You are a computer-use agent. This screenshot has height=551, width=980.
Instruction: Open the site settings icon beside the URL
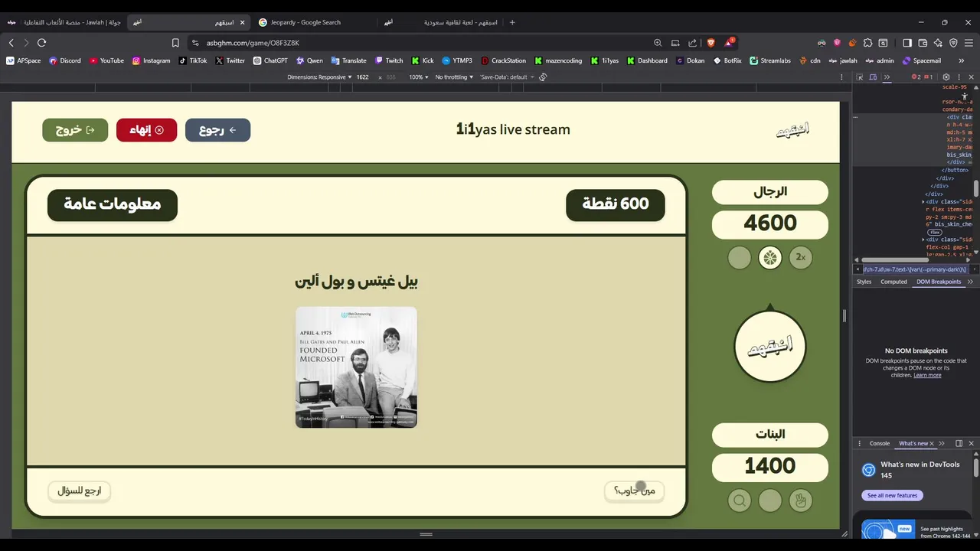click(x=195, y=43)
